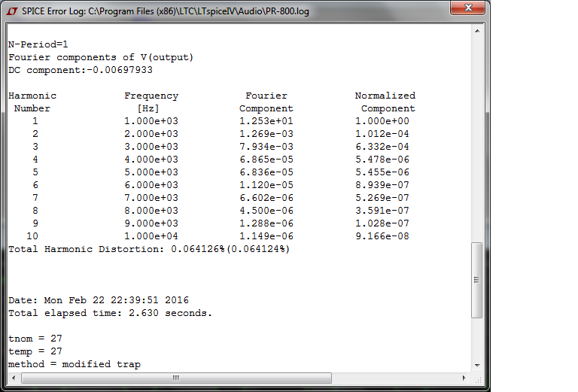Click the 'N-Period=1' line

coord(38,44)
